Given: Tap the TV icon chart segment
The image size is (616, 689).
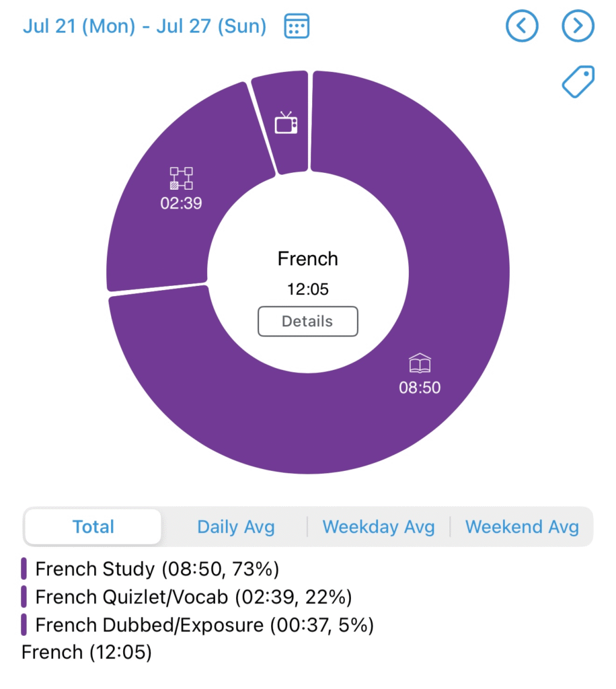Looking at the screenshot, I should pos(286,123).
